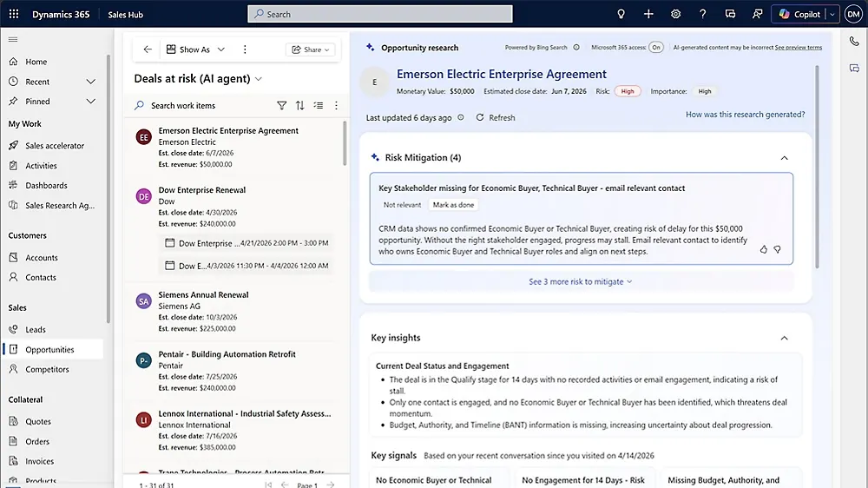Collapse the Risk Mitigation section
Viewport: 868px width, 488px height.
click(785, 158)
